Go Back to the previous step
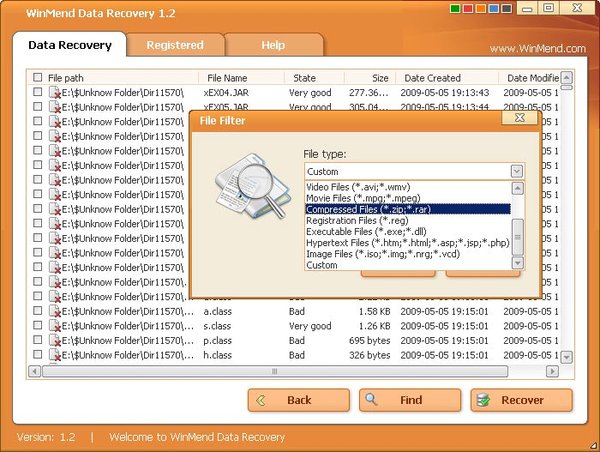 [298, 400]
